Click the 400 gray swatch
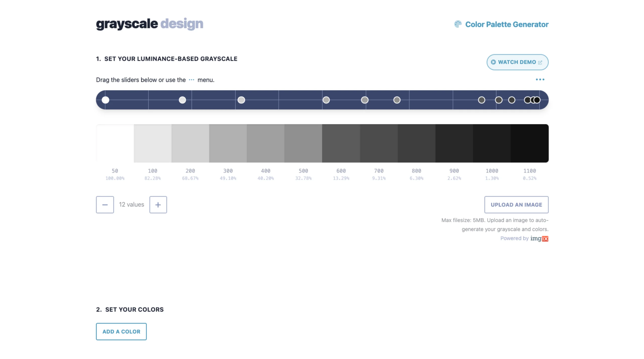This screenshot has width=644, height=359. pos(266,143)
